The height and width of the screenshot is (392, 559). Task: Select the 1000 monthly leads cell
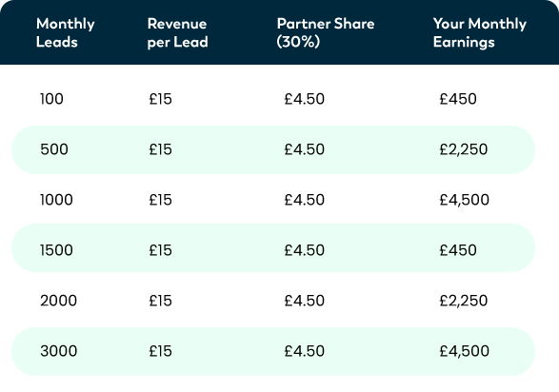pos(56,200)
